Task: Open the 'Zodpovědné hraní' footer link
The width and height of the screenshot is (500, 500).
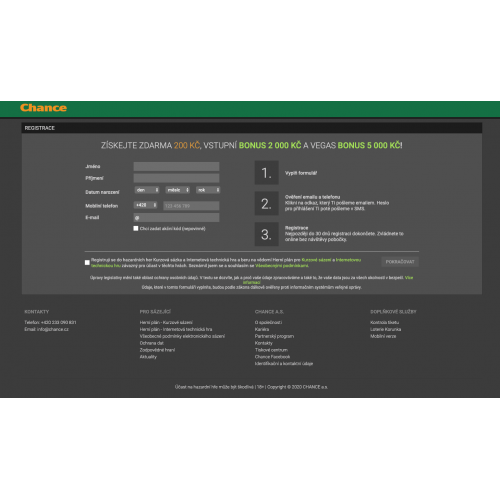Action: [x=157, y=350]
